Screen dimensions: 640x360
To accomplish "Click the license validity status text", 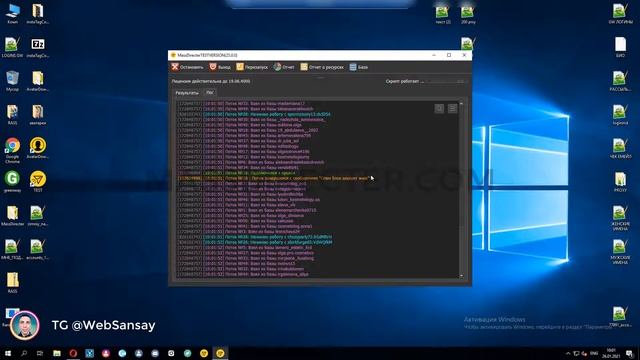I will tap(211, 81).
